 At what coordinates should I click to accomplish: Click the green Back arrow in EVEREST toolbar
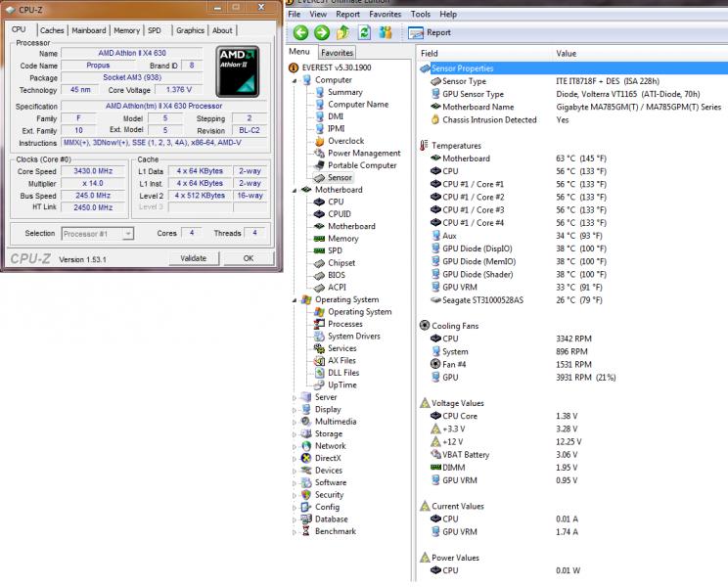(x=300, y=32)
